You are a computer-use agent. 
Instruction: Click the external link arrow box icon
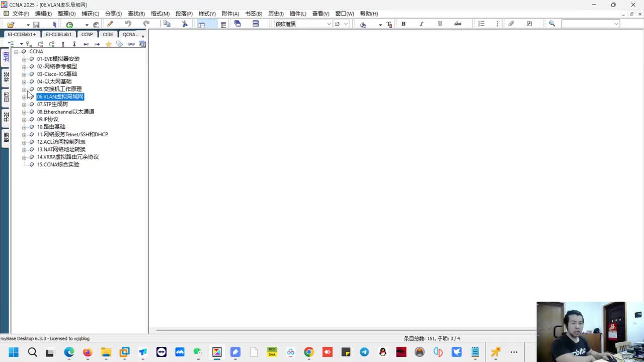coord(529,24)
